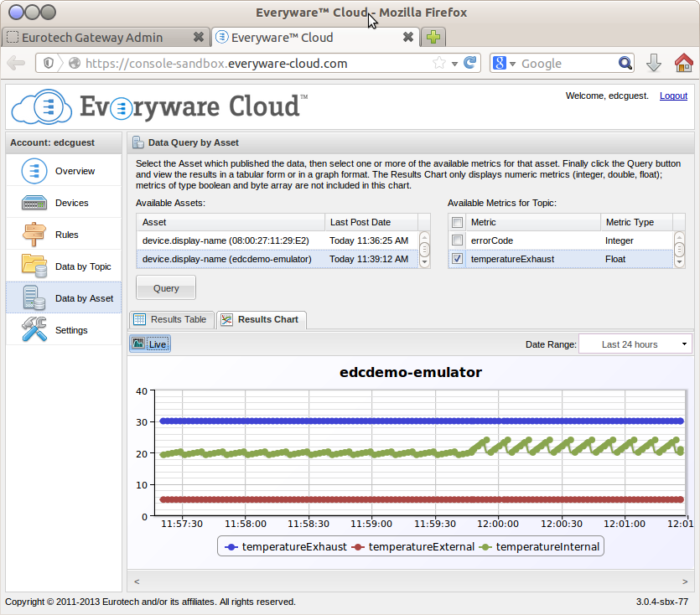
Task: Select the Everyware Cloud browser tab
Action: pos(315,37)
